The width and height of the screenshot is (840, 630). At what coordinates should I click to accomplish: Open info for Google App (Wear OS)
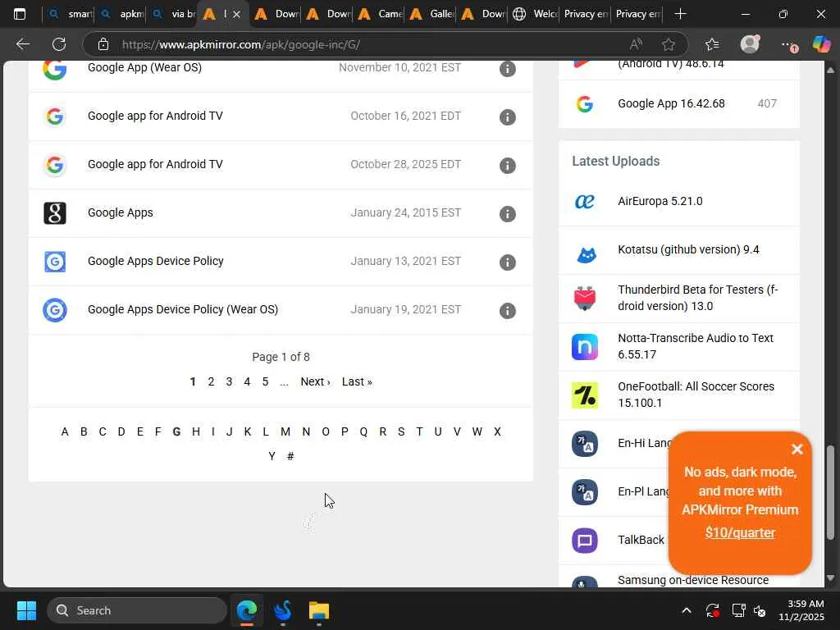pyautogui.click(x=507, y=69)
